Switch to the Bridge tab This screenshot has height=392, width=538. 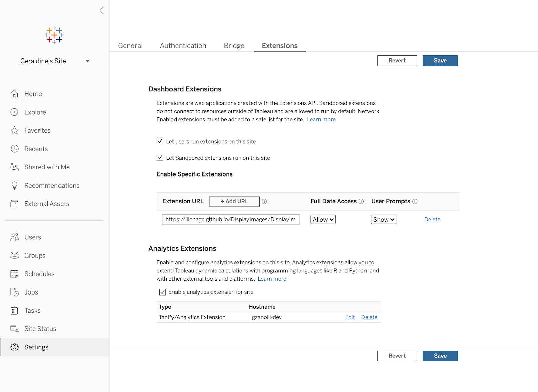pos(234,46)
